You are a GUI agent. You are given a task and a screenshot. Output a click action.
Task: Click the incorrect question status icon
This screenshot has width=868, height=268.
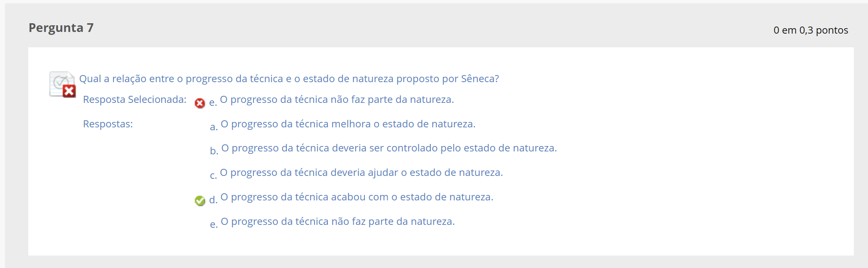click(x=62, y=85)
